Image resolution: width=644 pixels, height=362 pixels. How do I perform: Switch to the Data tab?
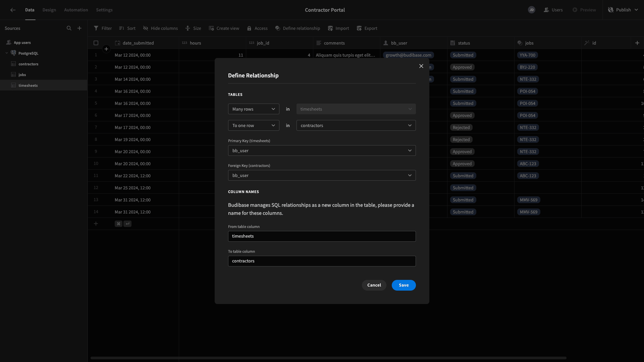pos(30,10)
